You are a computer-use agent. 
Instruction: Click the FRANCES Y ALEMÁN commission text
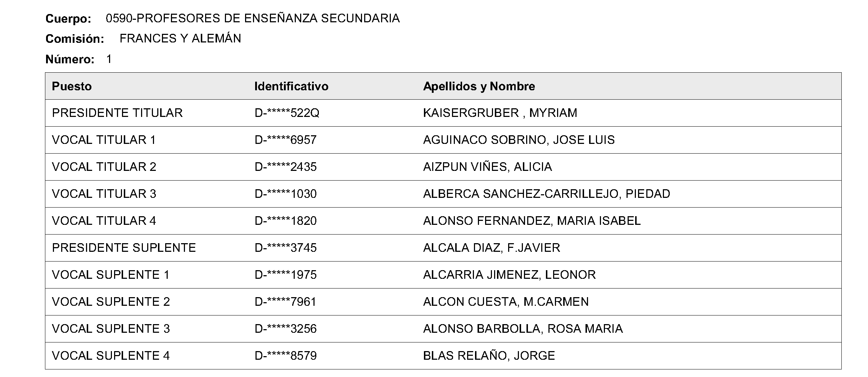[x=180, y=38]
